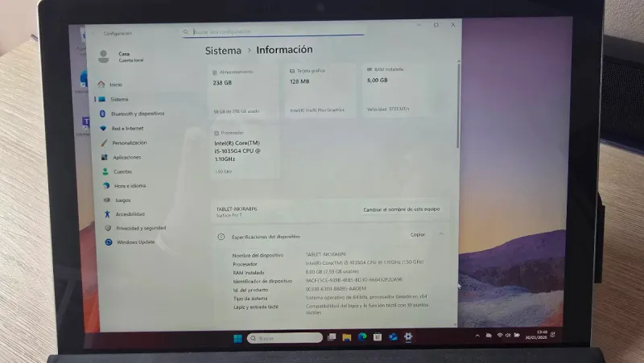Click the Casa Cuenta local profile
The image size is (644, 363).
[121, 56]
